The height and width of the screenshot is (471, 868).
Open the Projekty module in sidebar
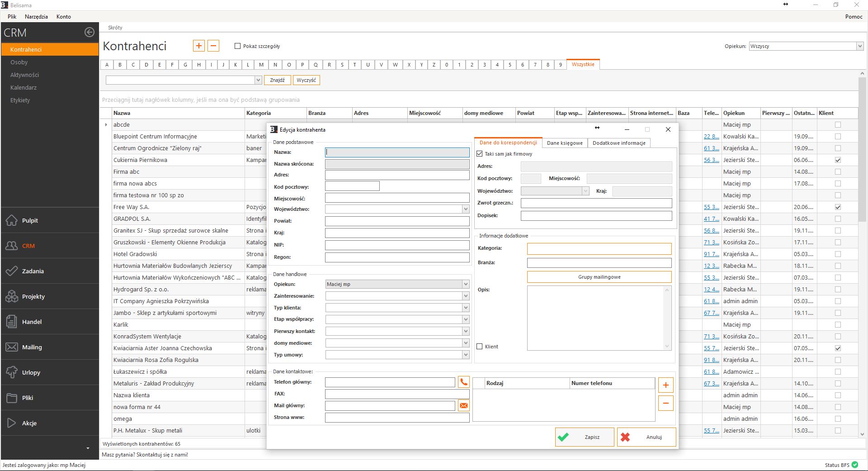tap(33, 296)
